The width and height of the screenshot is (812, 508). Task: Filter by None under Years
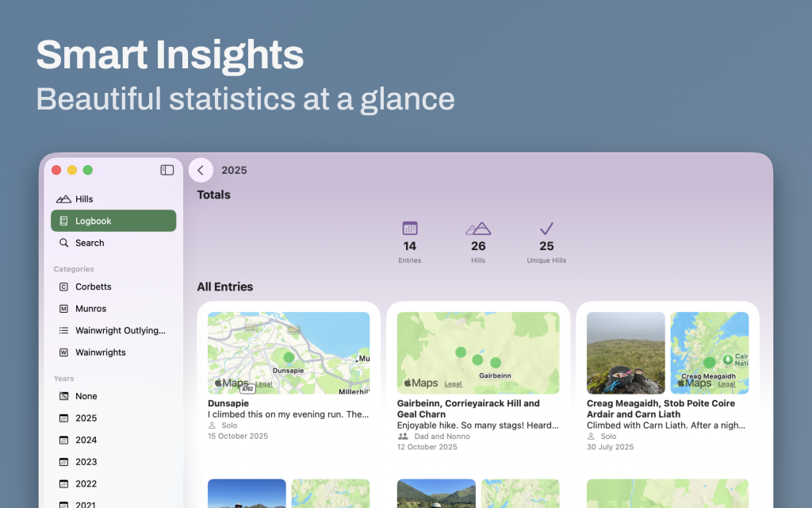coord(86,396)
